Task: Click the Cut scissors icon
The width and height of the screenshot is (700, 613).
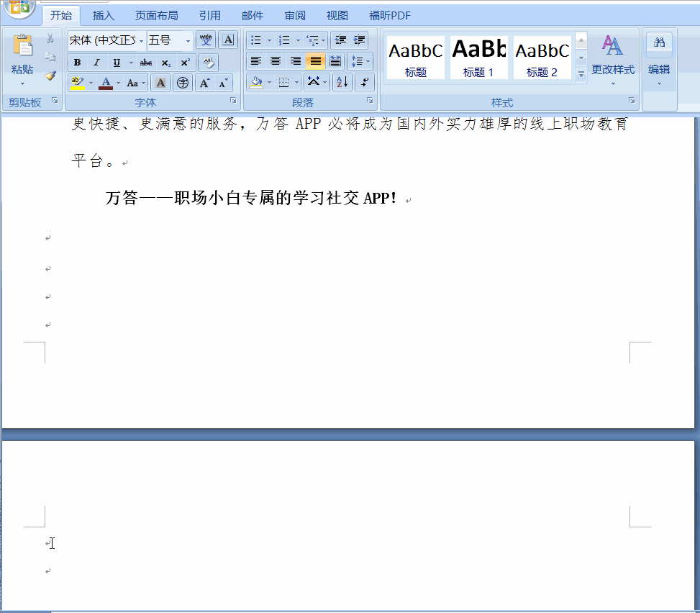Action: pos(50,38)
